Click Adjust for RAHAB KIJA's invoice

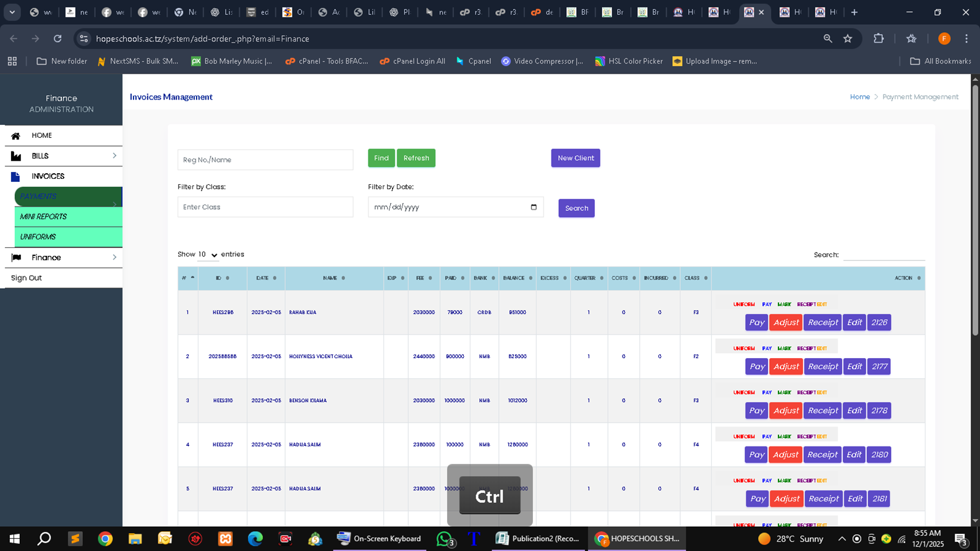pyautogui.click(x=786, y=322)
